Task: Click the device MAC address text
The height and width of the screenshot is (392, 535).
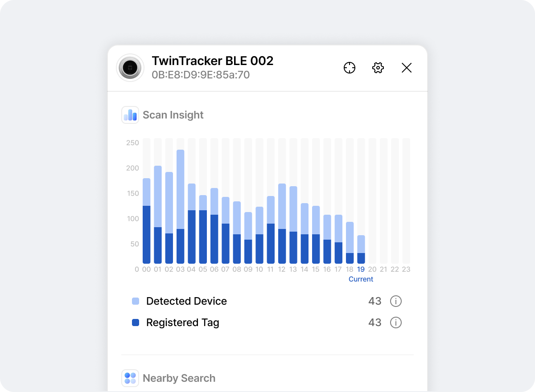Action: click(x=201, y=75)
